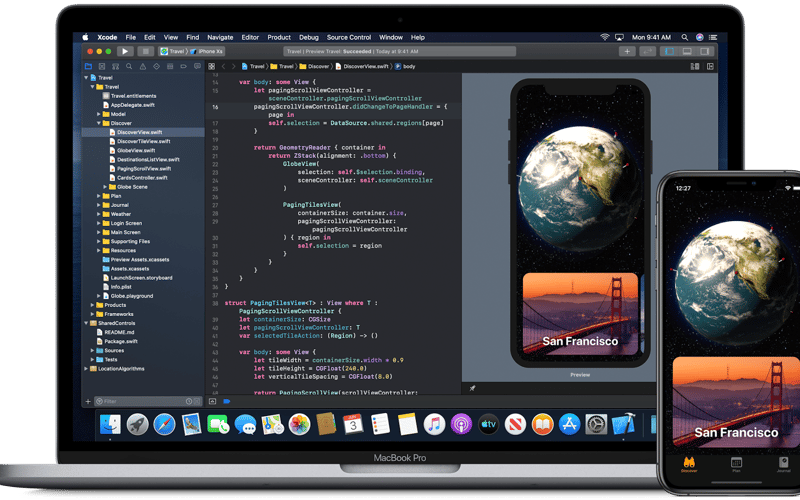Toggle the navigator panel visibility

point(669,51)
